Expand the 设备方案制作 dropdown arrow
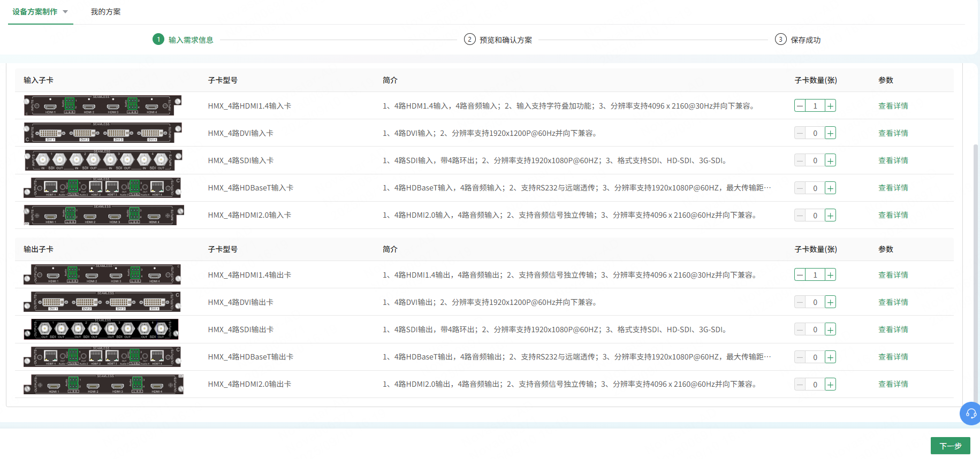The image size is (980, 459). click(x=65, y=12)
